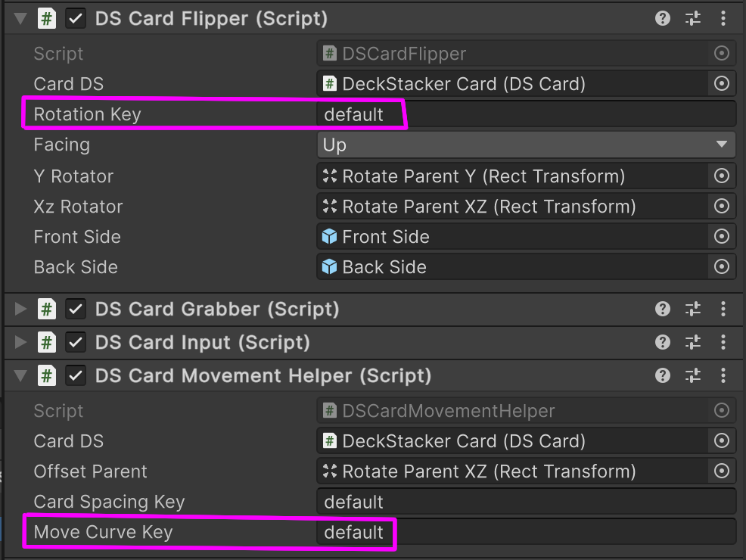The image size is (746, 560).
Task: Open the Facing dropdown set to Up
Action: click(x=526, y=145)
